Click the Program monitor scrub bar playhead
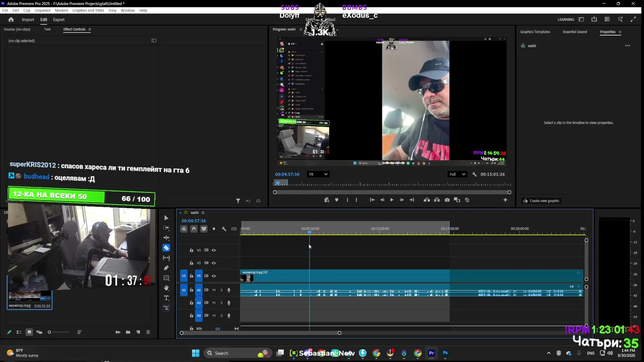644x362 pixels. click(278, 183)
